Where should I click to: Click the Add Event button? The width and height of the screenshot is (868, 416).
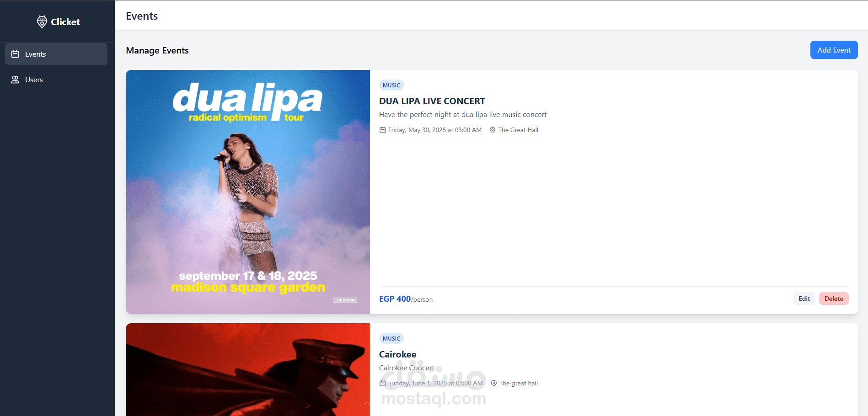834,50
